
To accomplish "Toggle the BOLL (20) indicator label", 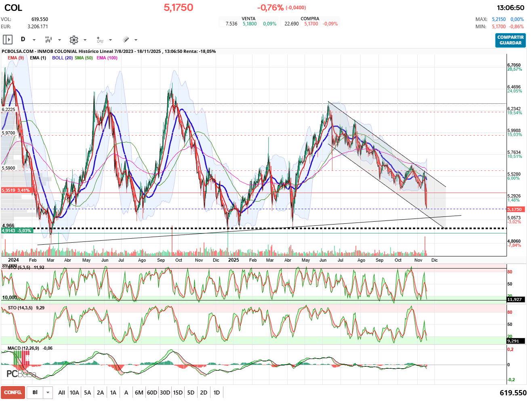I will [62, 58].
